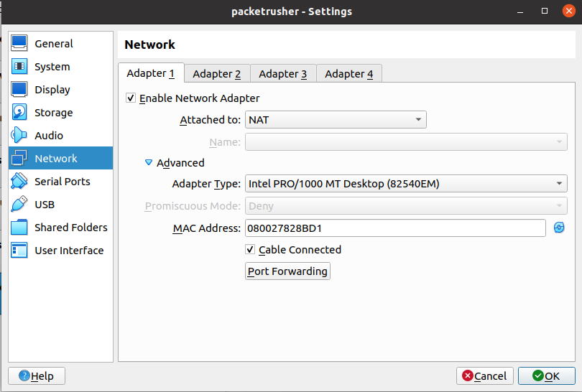Switch to Adapter 2 tab

[217, 74]
